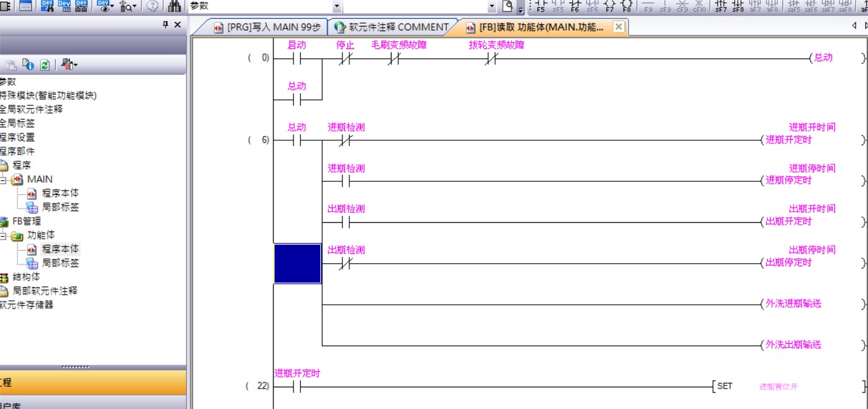Screen dimensions: 868x409
Task: Collapse the MAIN program tree node
Action: [x=3, y=179]
